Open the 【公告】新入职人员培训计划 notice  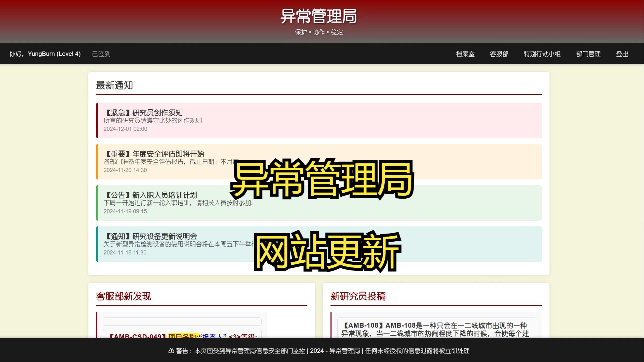click(319, 203)
